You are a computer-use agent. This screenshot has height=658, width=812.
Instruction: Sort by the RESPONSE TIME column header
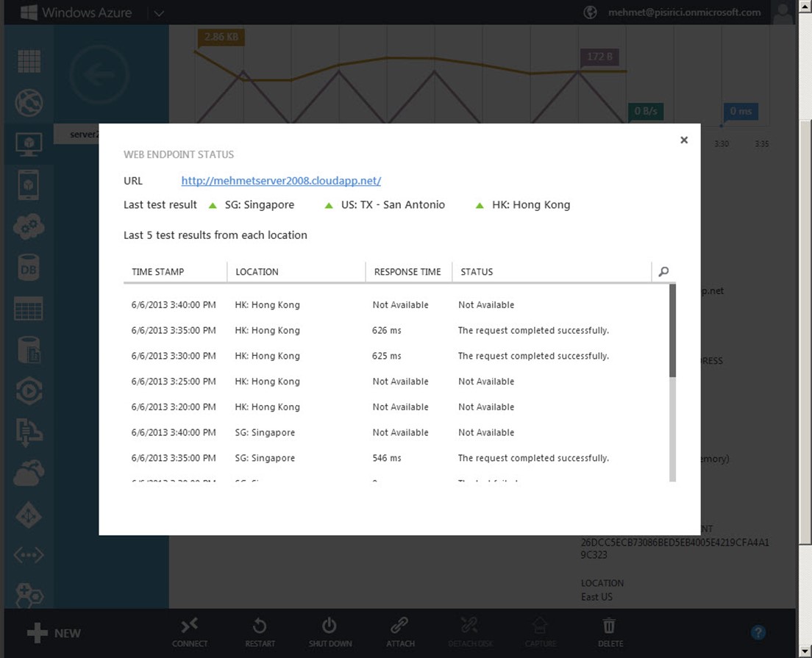click(407, 272)
